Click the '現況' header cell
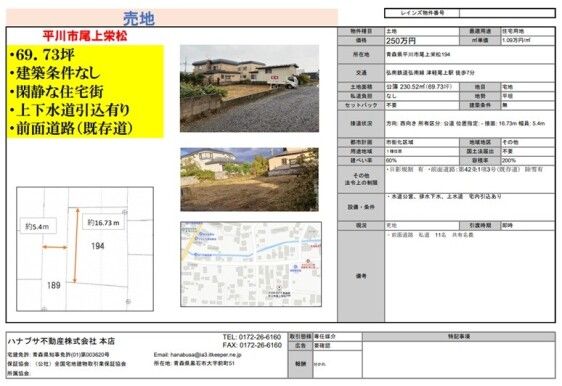The height and width of the screenshot is (386, 562). 361,226
